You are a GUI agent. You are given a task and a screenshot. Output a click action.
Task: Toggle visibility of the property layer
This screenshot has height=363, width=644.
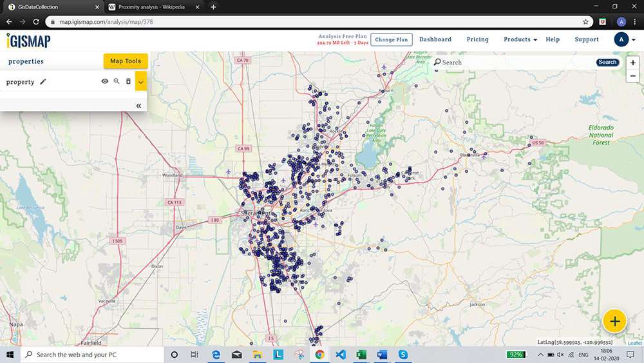pos(105,81)
